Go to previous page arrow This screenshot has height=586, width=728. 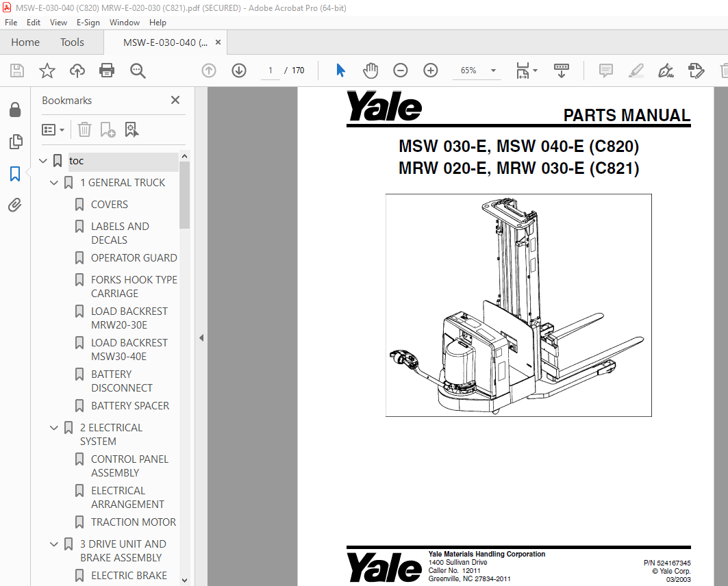coord(209,71)
